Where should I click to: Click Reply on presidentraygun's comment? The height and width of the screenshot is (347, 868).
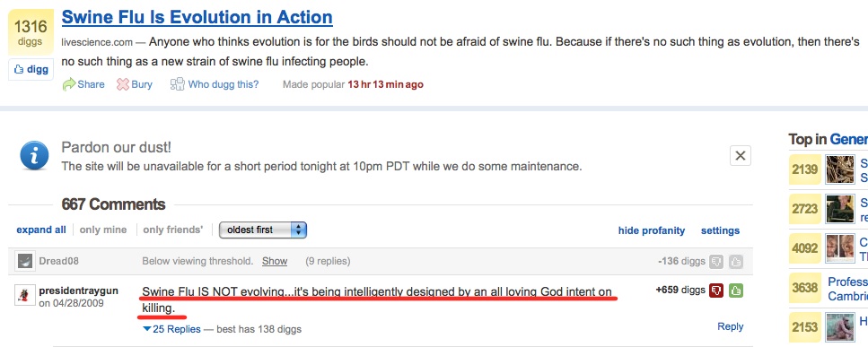tap(730, 326)
